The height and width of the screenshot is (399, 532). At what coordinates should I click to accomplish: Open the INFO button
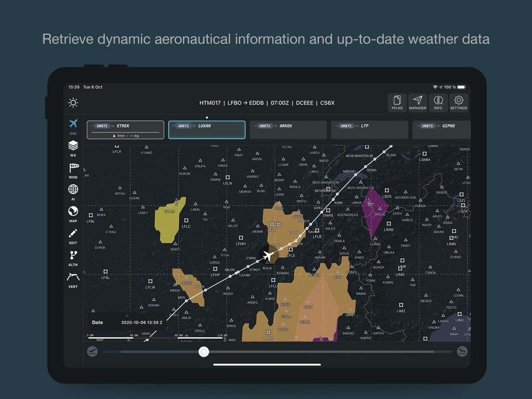438,102
